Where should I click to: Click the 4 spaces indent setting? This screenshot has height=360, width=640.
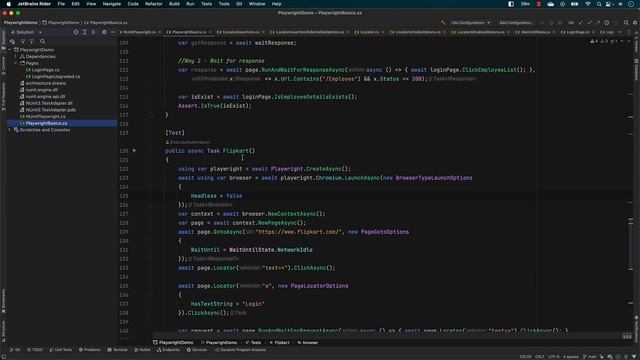point(571,356)
